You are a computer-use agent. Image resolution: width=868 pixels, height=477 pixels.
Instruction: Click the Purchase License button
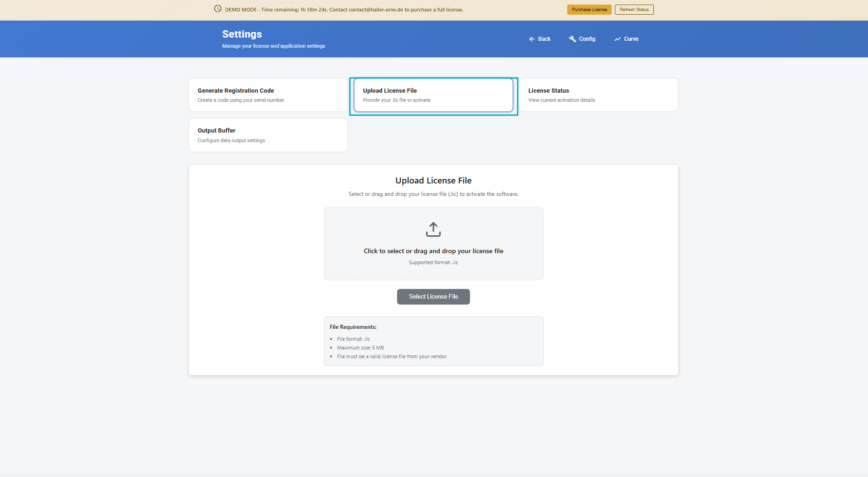tap(589, 10)
